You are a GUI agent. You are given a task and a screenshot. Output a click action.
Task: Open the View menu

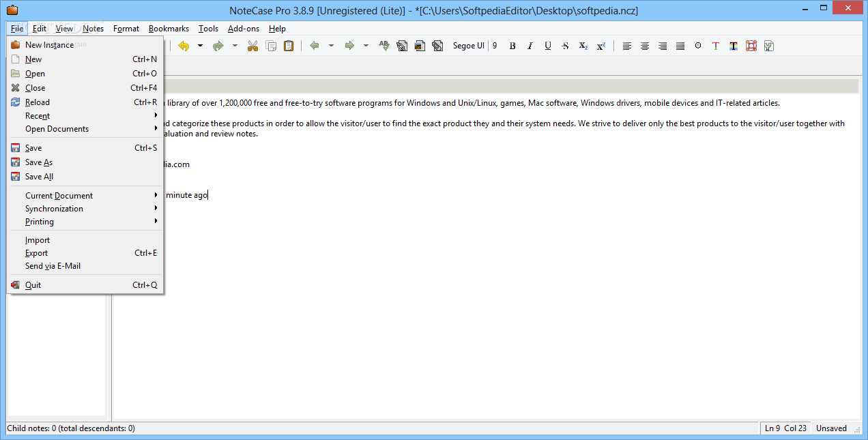coord(65,29)
